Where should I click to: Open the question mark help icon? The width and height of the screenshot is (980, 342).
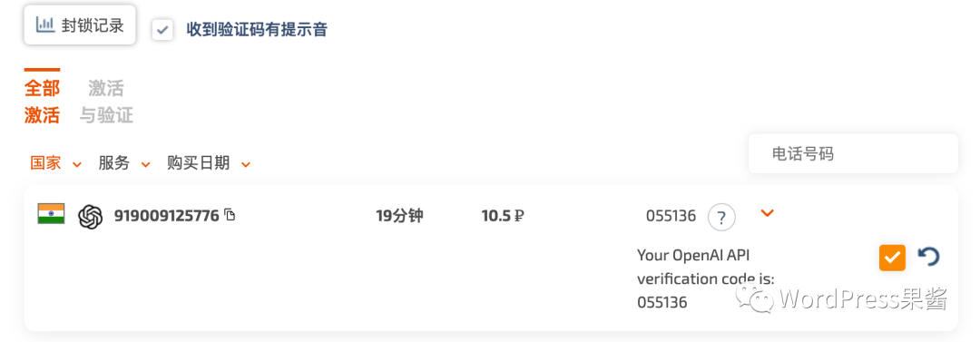[722, 218]
